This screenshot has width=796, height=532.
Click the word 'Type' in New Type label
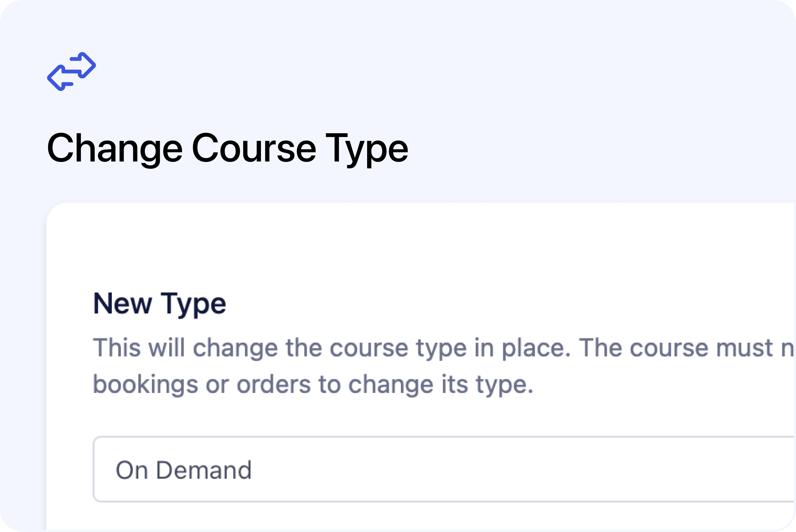click(193, 304)
